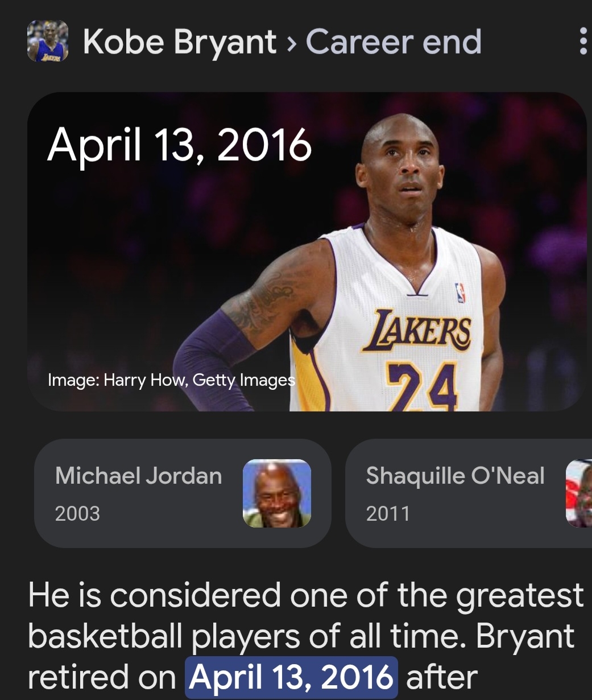592x700 pixels.
Task: Tap the word 'Bryant' in the description paragraph
Action: click(525, 636)
